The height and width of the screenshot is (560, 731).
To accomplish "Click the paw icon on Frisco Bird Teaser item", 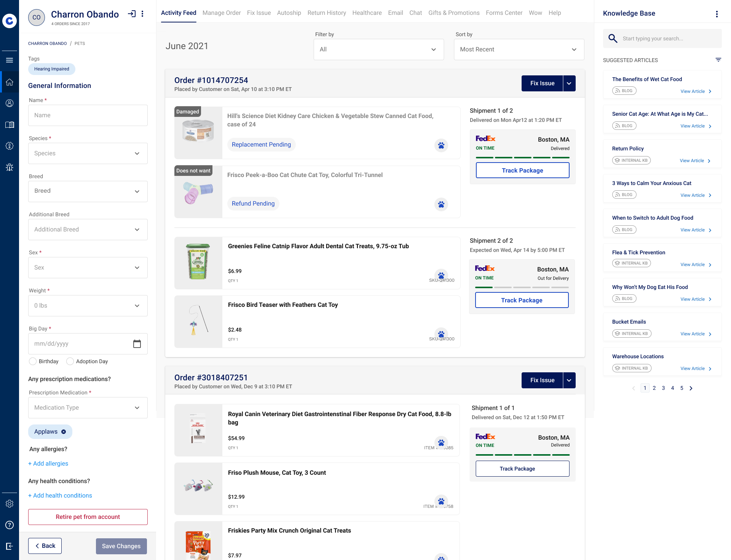I will [441, 334].
